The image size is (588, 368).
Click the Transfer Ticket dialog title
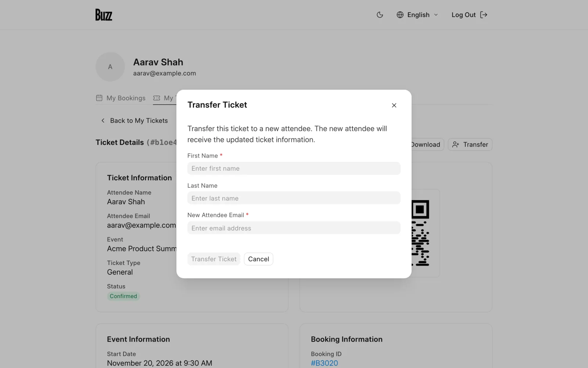point(217,105)
